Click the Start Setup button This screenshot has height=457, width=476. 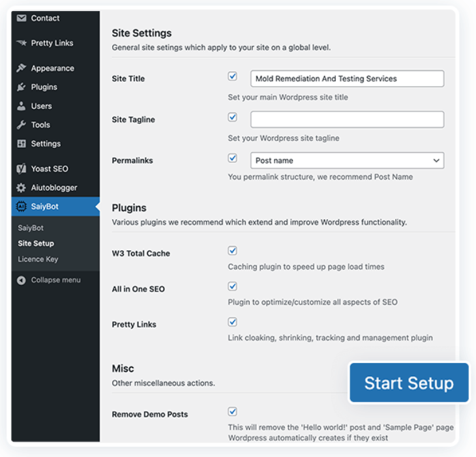(409, 383)
